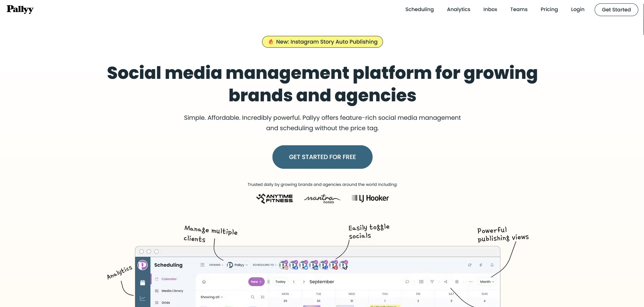Image resolution: width=644 pixels, height=307 pixels.
Task: Select the calendar icon in dark sidebar
Action: [x=142, y=283]
